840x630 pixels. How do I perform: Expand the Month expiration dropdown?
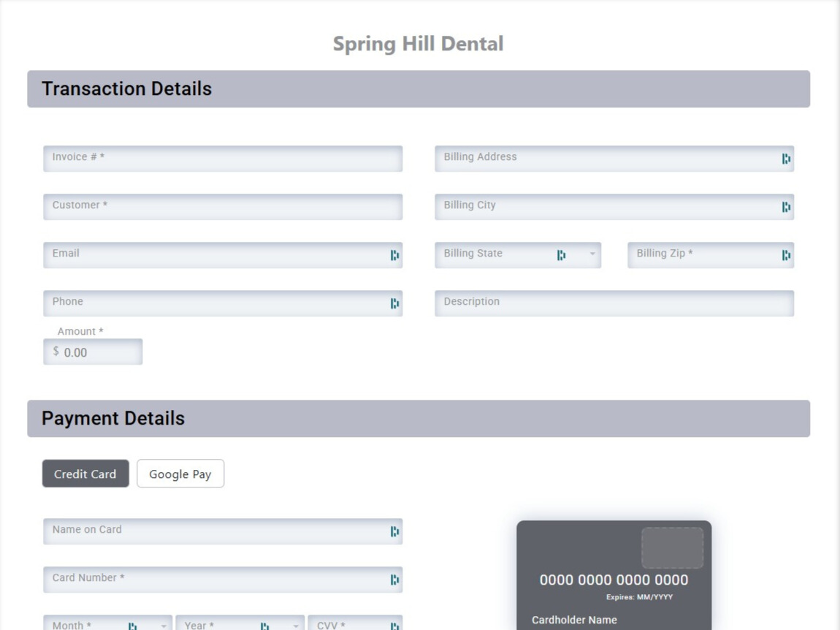click(x=162, y=626)
